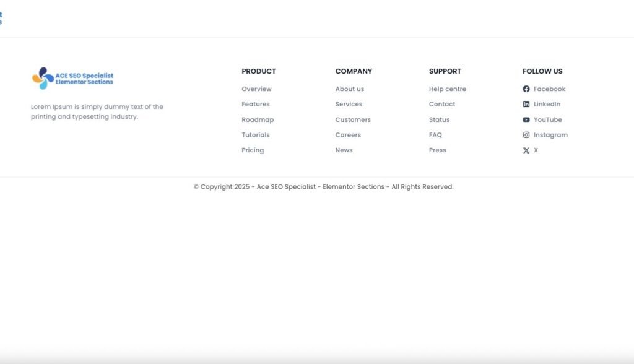
Task: Click the Contact support link
Action: click(x=442, y=105)
